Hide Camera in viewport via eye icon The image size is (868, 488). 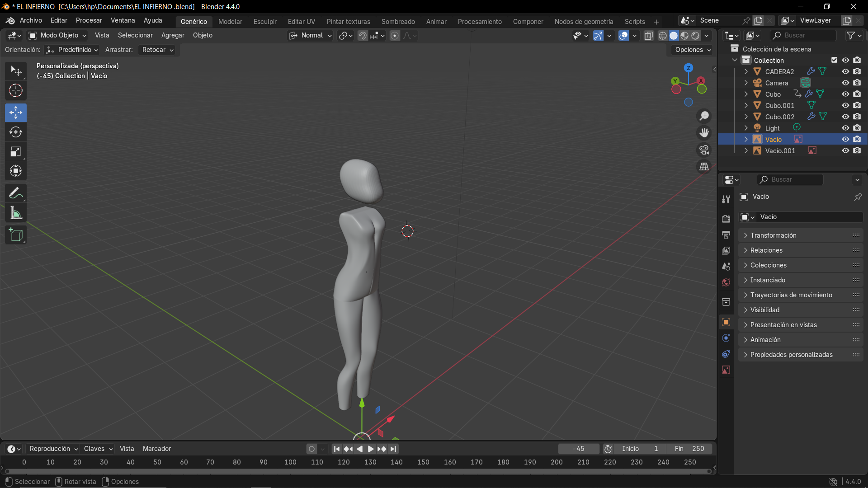(845, 83)
